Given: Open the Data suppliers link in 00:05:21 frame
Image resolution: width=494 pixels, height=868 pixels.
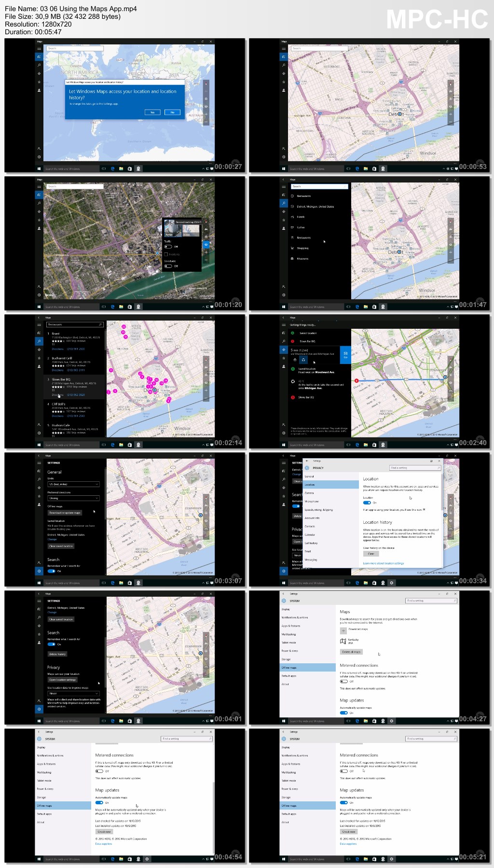Looking at the screenshot, I should pyautogui.click(x=348, y=844).
